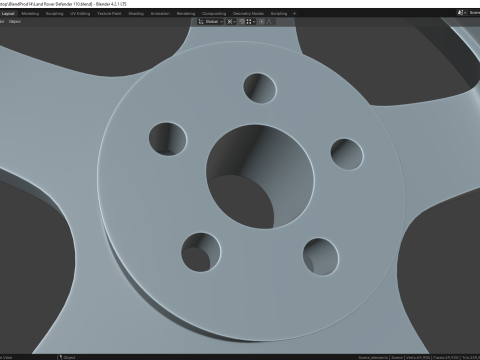Image resolution: width=480 pixels, height=360 pixels.
Task: Click the Scene name field
Action: tap(474, 13)
